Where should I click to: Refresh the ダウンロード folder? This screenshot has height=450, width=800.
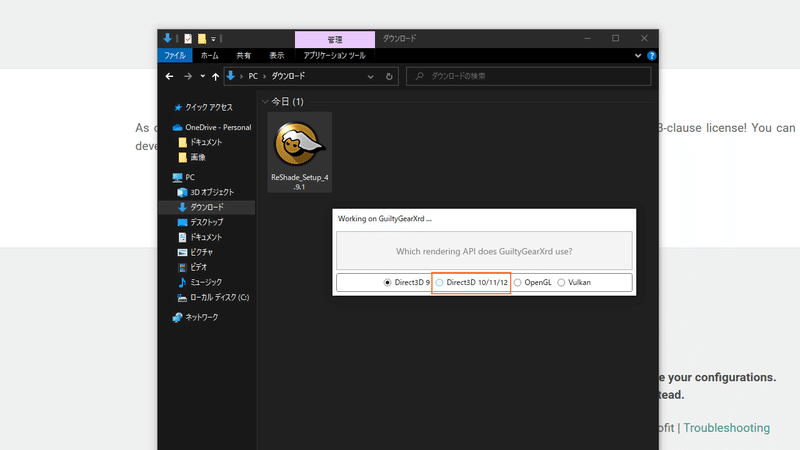(x=389, y=77)
